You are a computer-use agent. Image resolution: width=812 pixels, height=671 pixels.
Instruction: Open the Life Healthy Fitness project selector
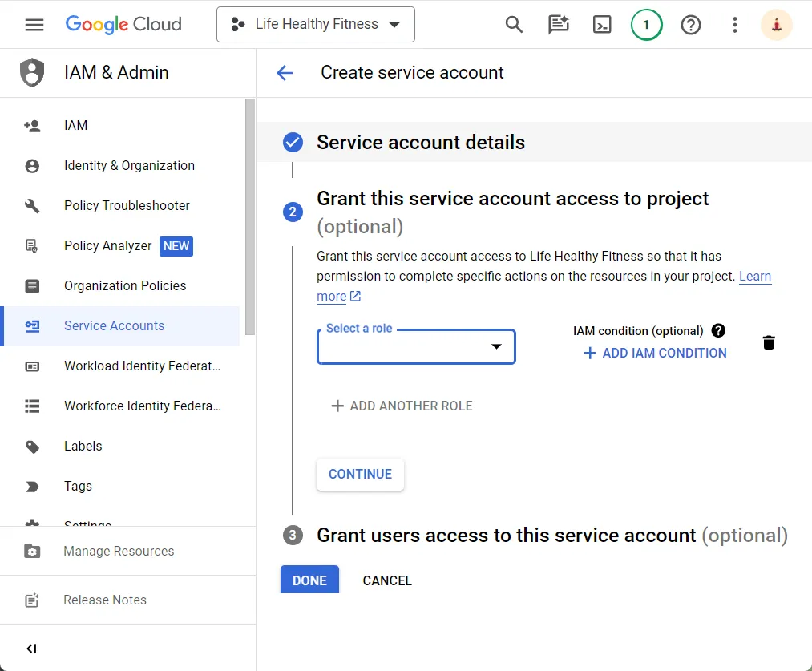pos(316,25)
